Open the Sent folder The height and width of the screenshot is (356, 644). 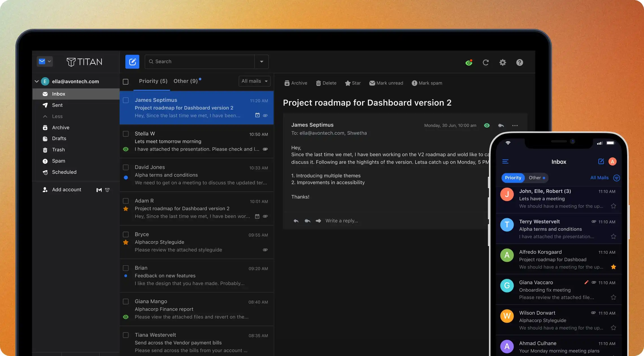76,105
